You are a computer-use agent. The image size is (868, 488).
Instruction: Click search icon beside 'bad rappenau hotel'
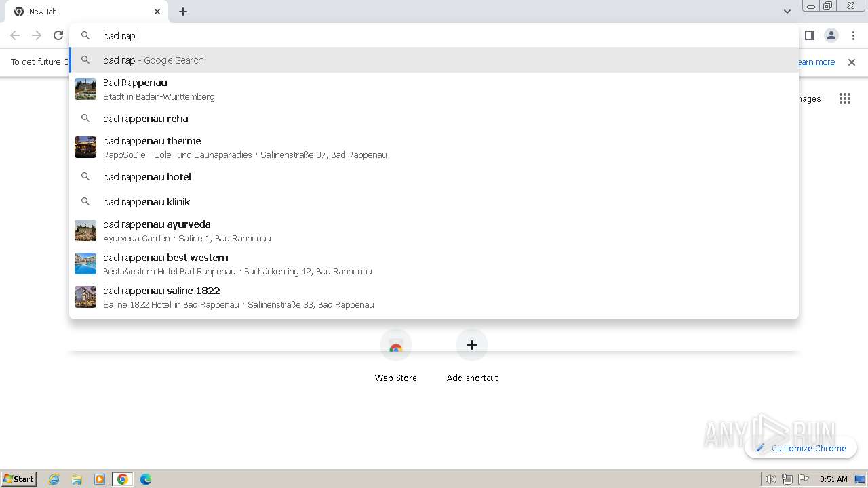point(85,177)
